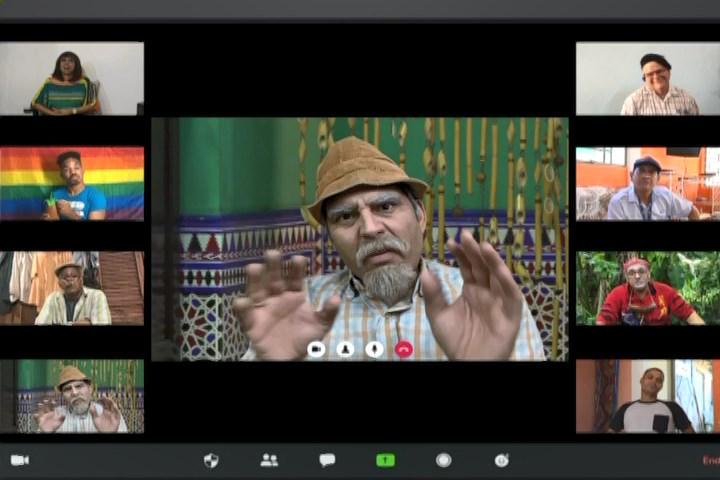
Task: Select the small green-curtain bearded man thumbnail
Action: coord(72,396)
